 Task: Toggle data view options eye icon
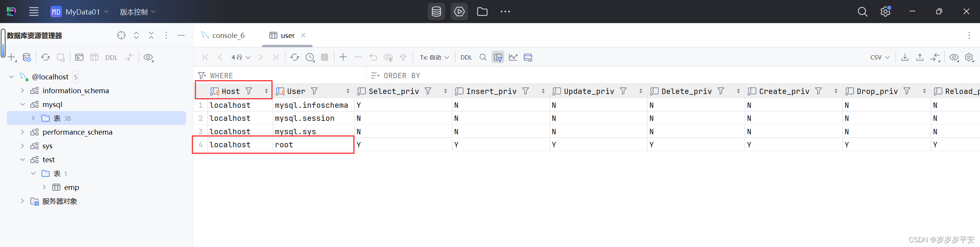tap(954, 57)
